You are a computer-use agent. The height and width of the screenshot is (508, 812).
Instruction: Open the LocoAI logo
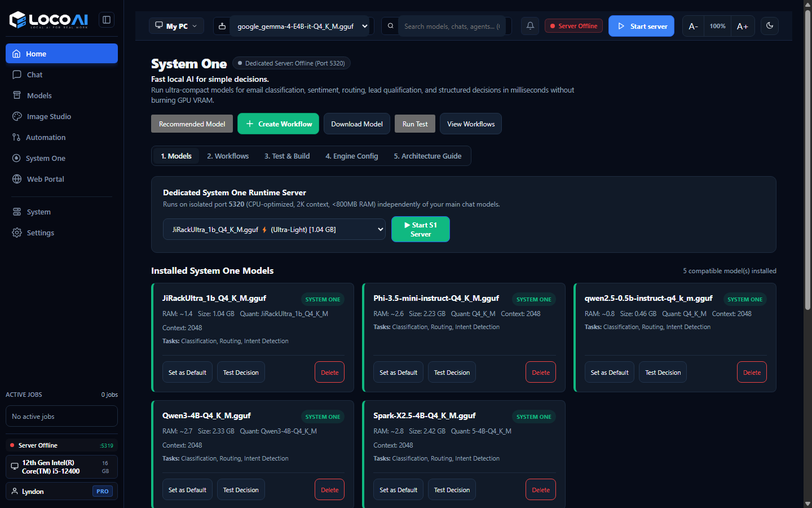(48, 20)
